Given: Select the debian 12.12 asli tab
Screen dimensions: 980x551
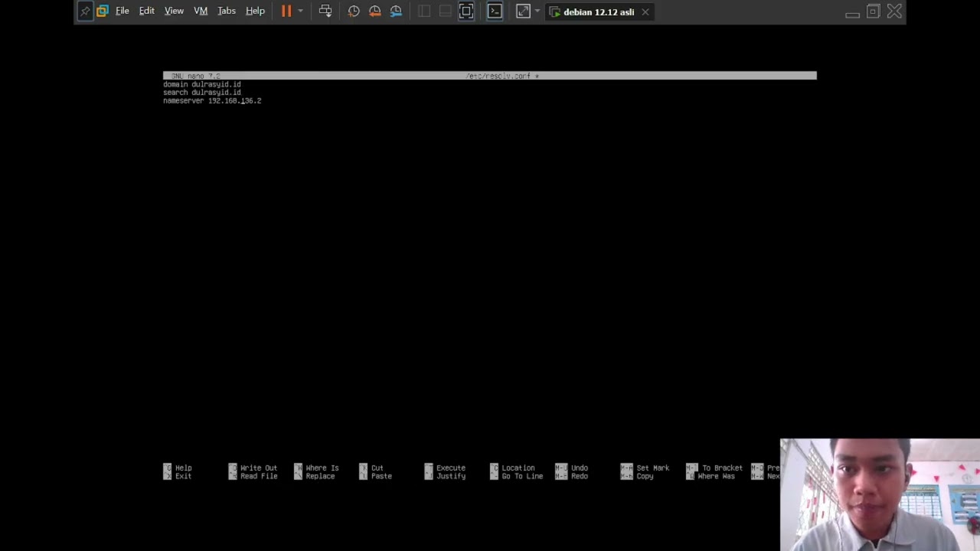Looking at the screenshot, I should coord(599,11).
